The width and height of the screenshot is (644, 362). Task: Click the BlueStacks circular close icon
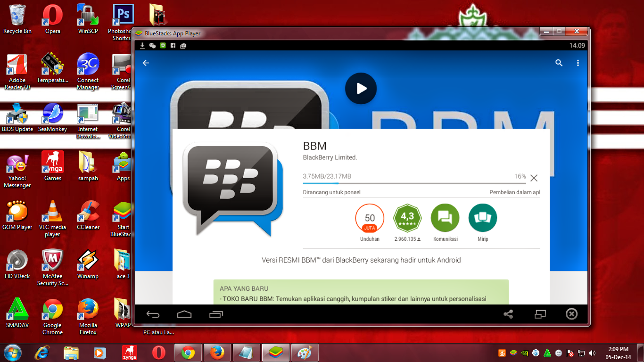click(x=571, y=314)
